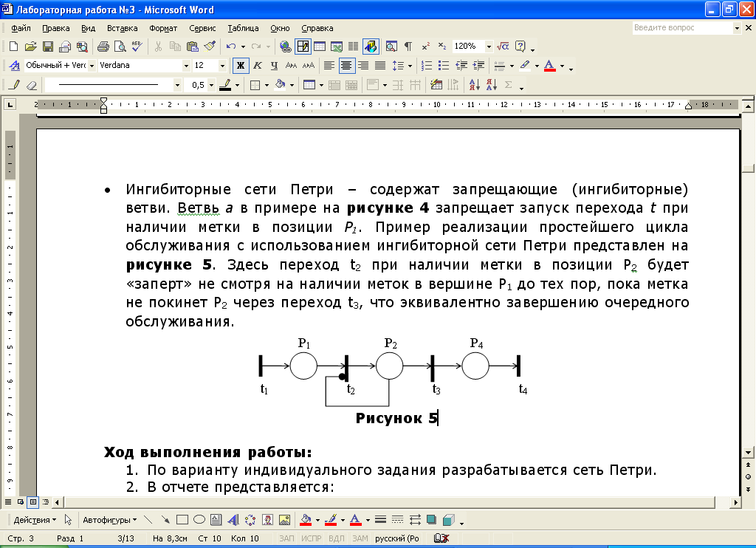Draw an oval shape tool
The image size is (756, 548).
coord(199,520)
